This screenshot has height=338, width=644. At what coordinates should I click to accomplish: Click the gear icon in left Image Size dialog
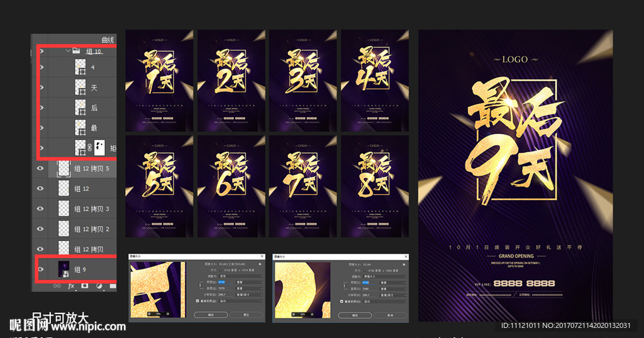point(259,264)
